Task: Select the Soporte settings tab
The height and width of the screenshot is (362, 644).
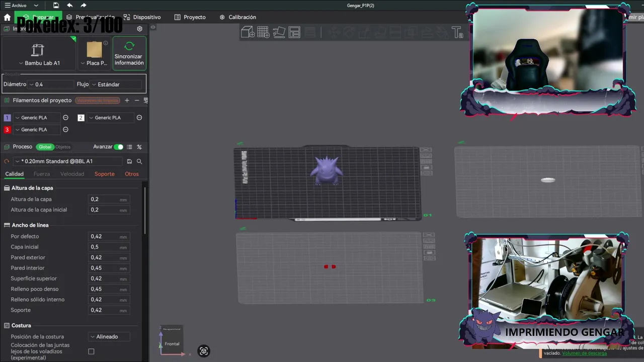Action: pos(105,174)
